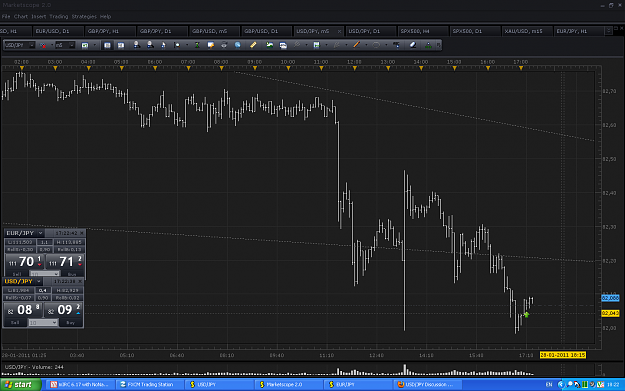Switch to the EUR/USD, D1 tab
This screenshot has width=625, height=391.
pyautogui.click(x=58, y=31)
